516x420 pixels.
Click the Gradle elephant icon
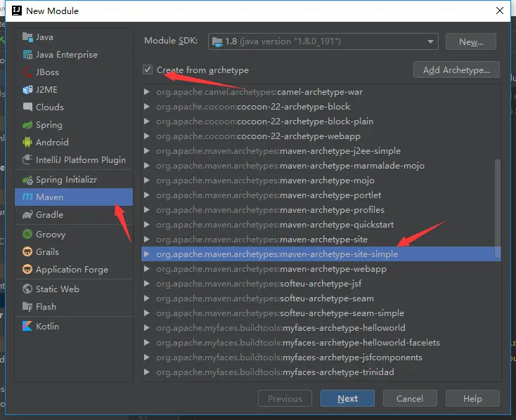pos(27,214)
